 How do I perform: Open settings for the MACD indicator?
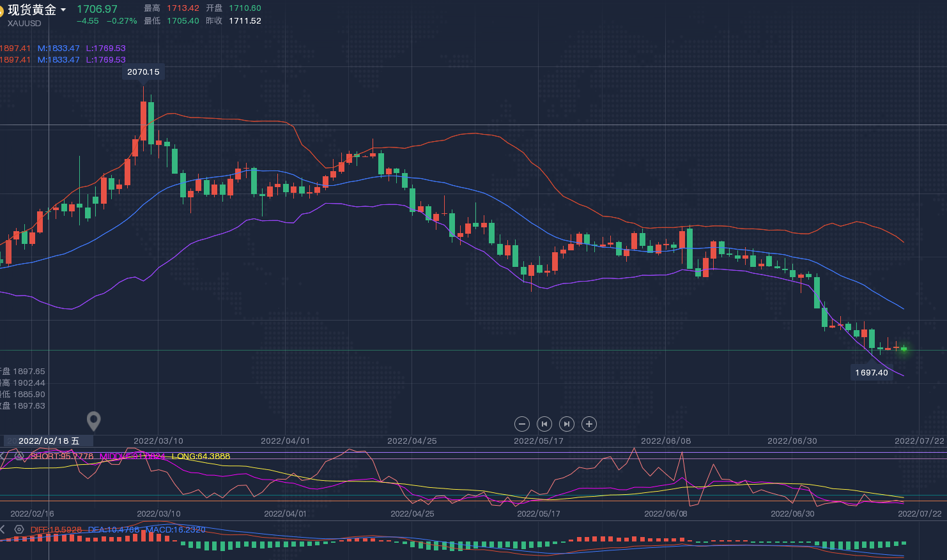click(19, 529)
